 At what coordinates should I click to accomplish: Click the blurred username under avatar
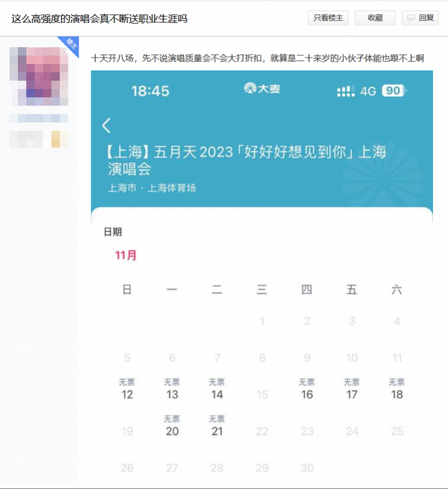pyautogui.click(x=39, y=118)
